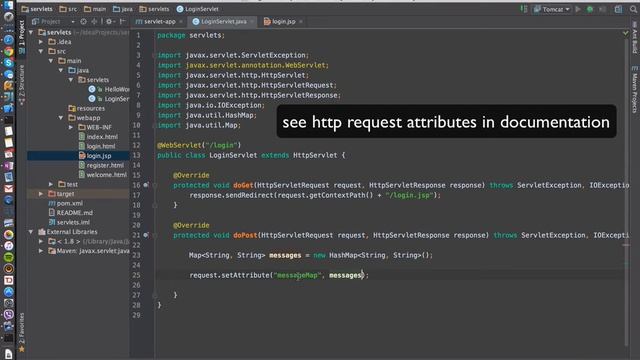Place cursor on the @WebServlet annotation line
Screen dimensions: 640x360
click(199, 145)
